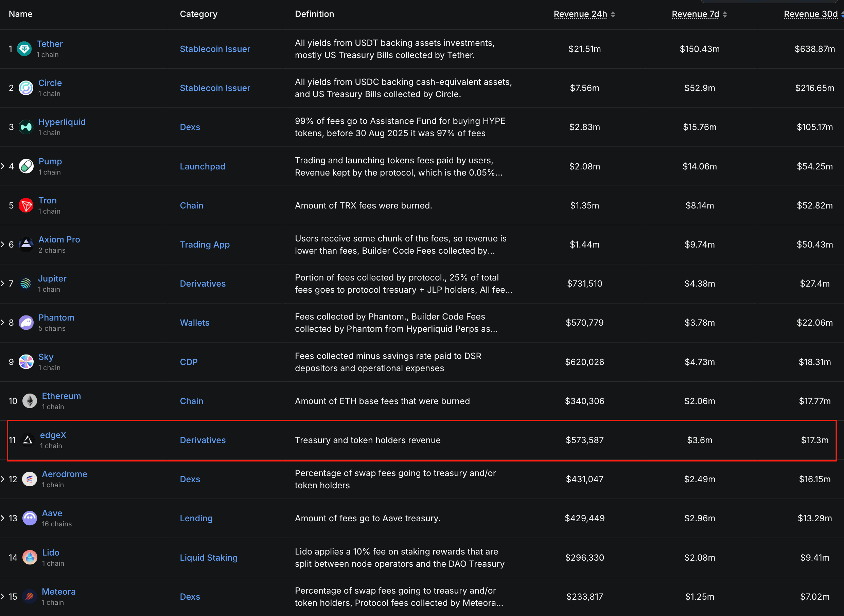Select the Circle protocol icon

[x=26, y=88]
